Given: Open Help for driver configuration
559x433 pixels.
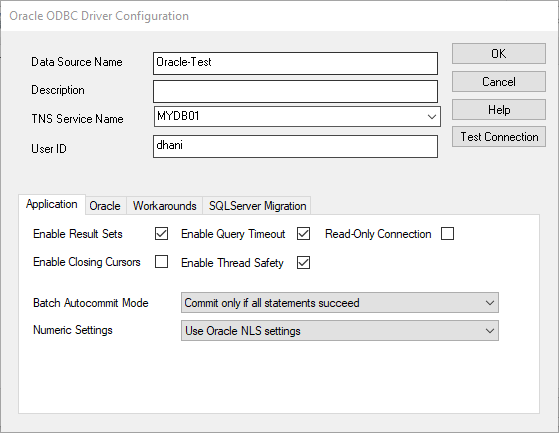Looking at the screenshot, I should click(499, 109).
